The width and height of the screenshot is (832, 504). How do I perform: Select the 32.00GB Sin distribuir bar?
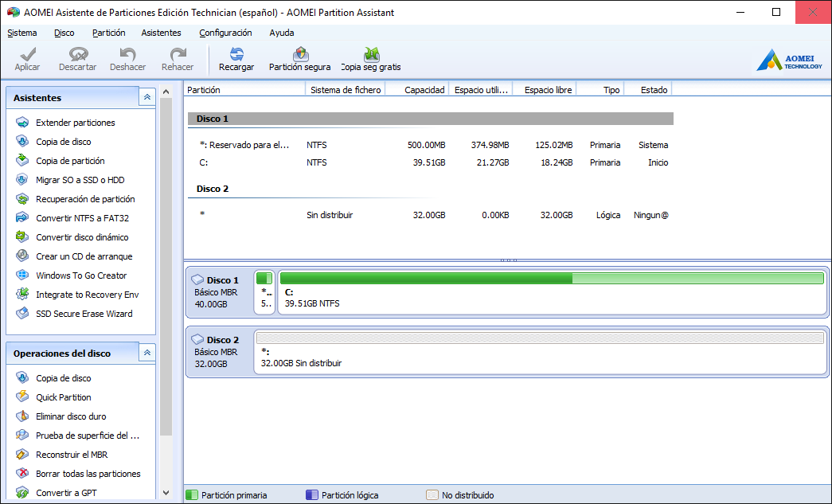click(540, 351)
